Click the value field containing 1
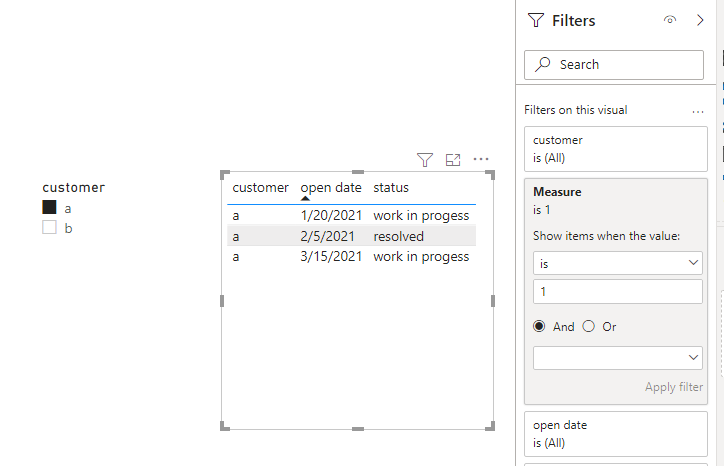The height and width of the screenshot is (466, 724). coord(618,291)
